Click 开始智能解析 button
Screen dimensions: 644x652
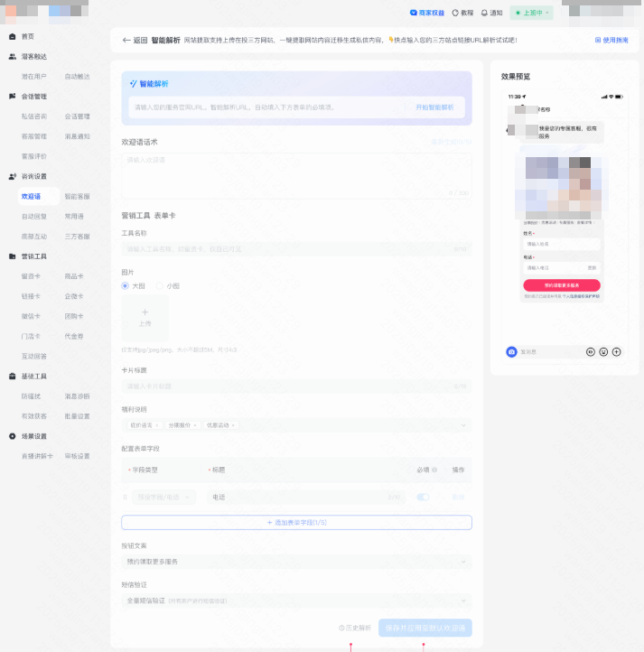click(434, 107)
